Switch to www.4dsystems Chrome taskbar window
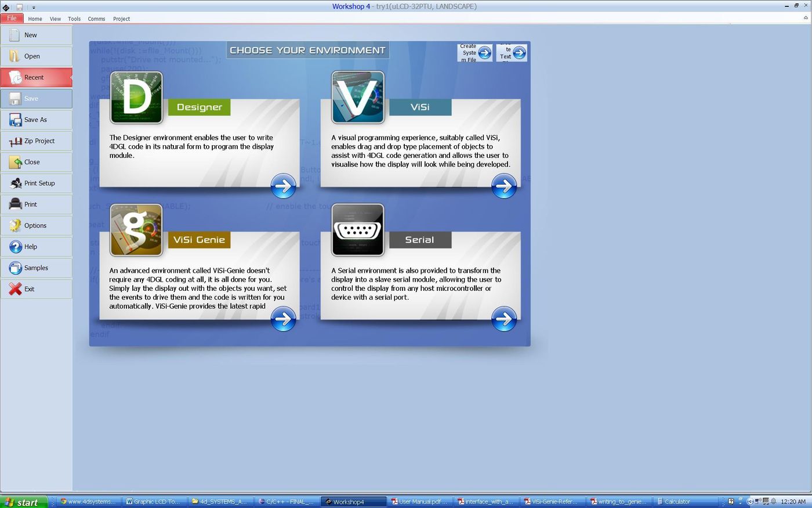Viewport: 812px width, 508px height. (89, 502)
